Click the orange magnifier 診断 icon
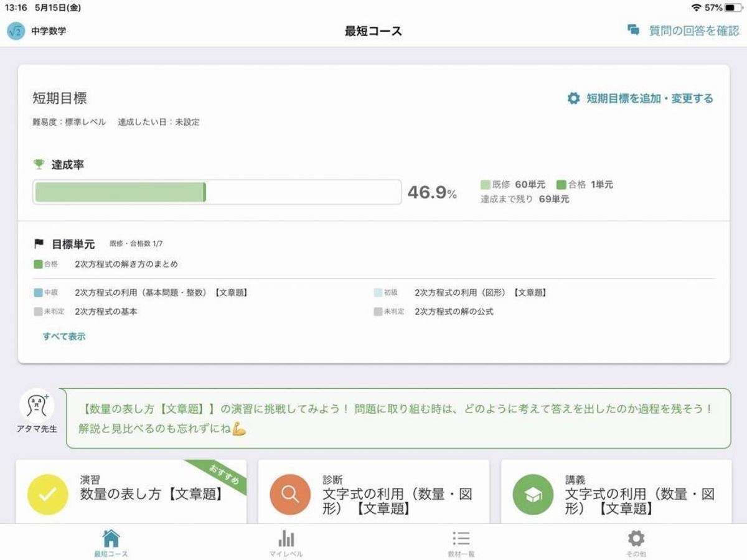This screenshot has width=747, height=560. point(288,495)
